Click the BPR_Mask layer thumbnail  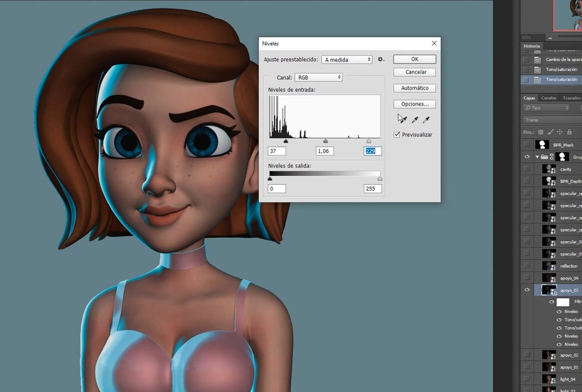point(542,145)
